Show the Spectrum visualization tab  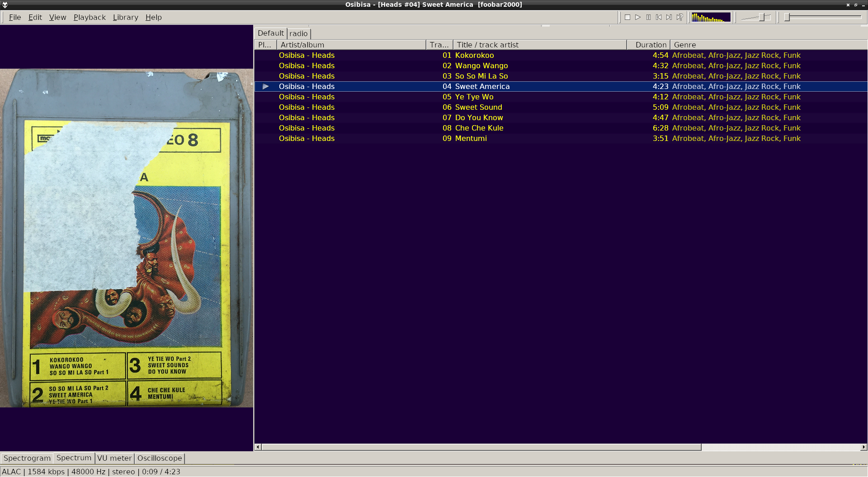pos(74,458)
